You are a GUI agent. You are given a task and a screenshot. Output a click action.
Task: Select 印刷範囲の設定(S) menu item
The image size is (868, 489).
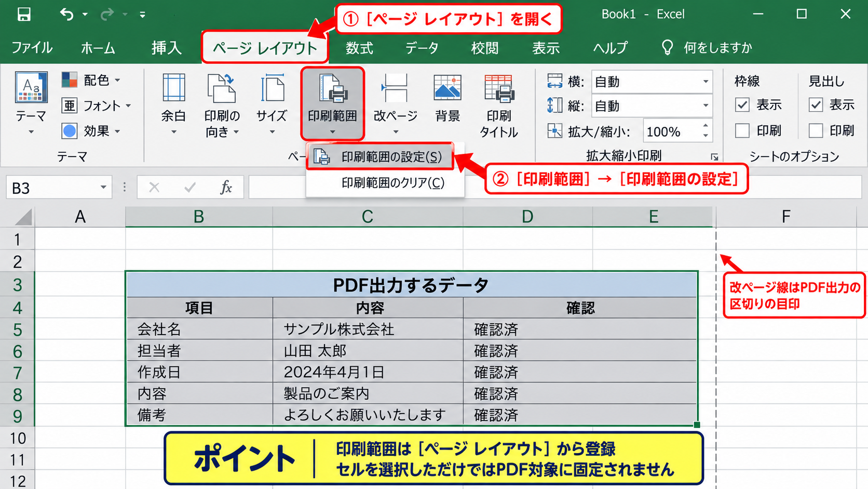380,157
